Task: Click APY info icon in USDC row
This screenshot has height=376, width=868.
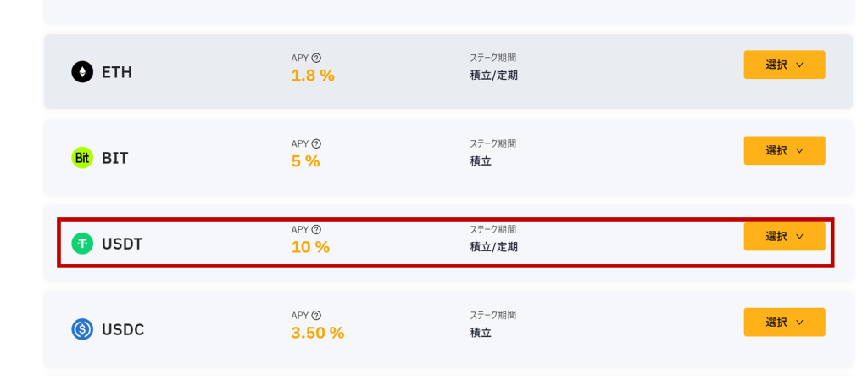Action: pos(316,315)
